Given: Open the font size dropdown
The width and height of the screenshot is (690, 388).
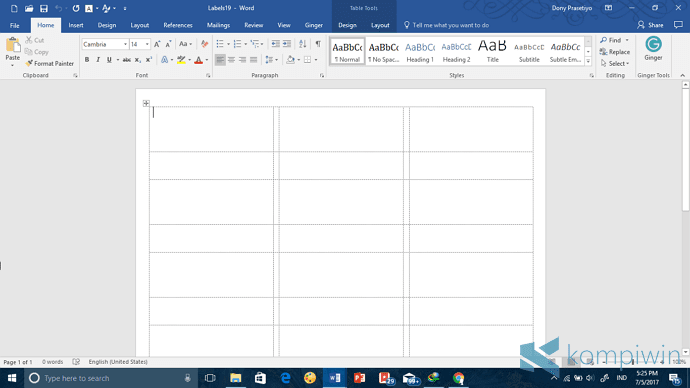Looking at the screenshot, I should pos(147,44).
